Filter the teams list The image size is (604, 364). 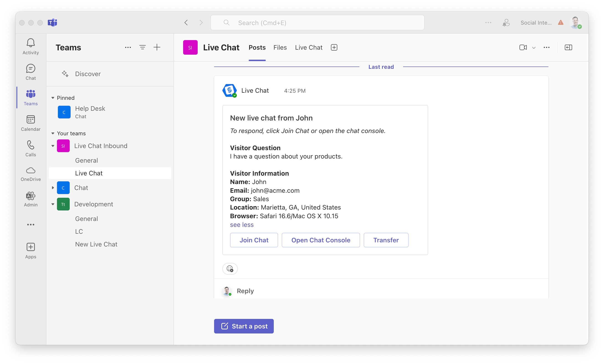(x=142, y=47)
